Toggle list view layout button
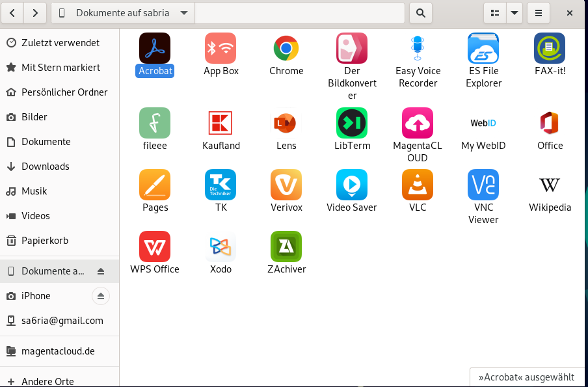Viewport: 588px width, 387px height. coord(495,13)
